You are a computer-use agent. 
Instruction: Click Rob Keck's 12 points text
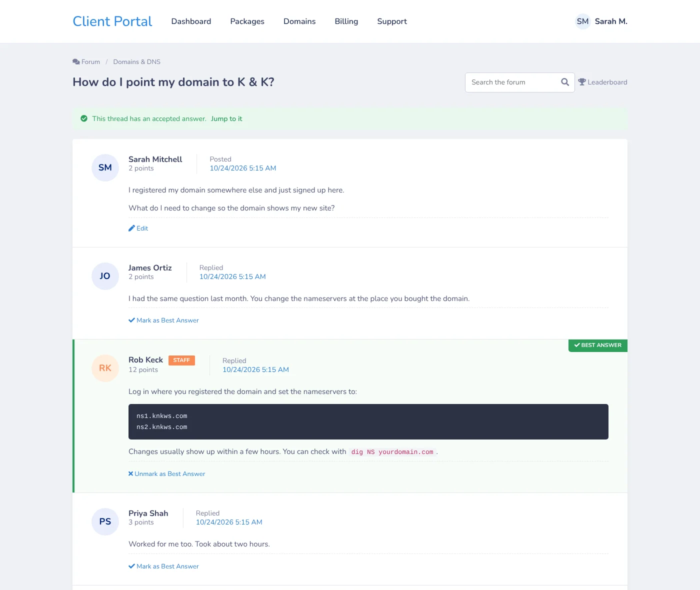pyautogui.click(x=143, y=369)
